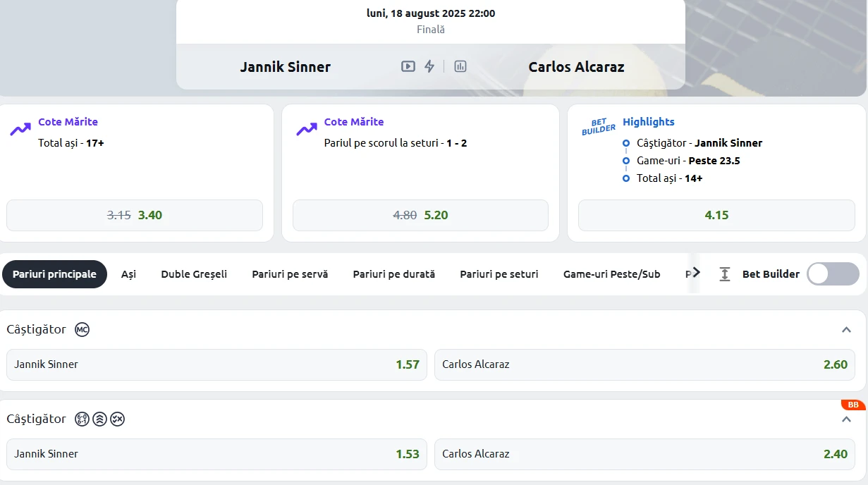The image size is (868, 485).
Task: Click the Cote Mărite title above Total ași
Action: tap(68, 122)
